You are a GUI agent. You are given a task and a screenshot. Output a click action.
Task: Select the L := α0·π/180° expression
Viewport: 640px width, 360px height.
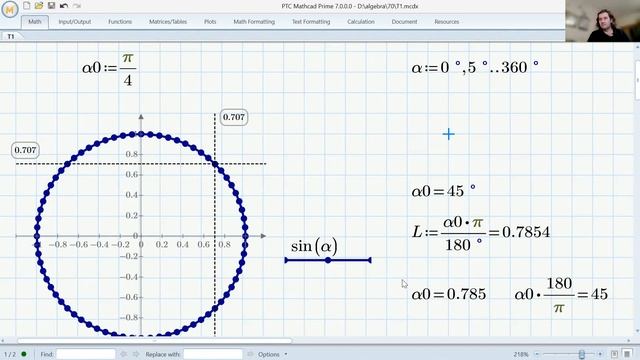480,233
